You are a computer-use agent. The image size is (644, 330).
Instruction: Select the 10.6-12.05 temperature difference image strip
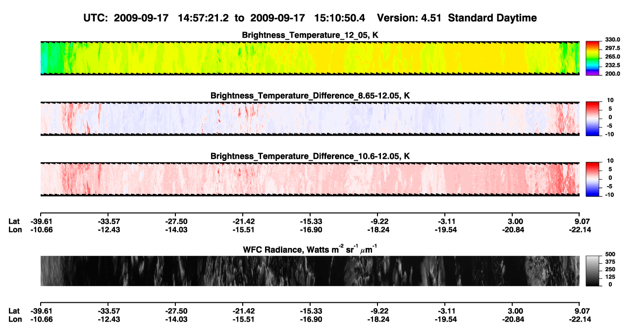coord(310,180)
